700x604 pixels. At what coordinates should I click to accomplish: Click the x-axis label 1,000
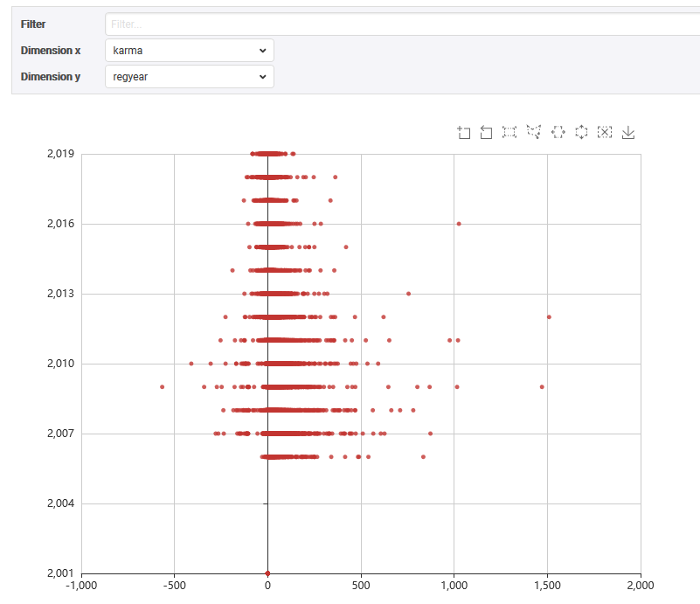(x=454, y=586)
